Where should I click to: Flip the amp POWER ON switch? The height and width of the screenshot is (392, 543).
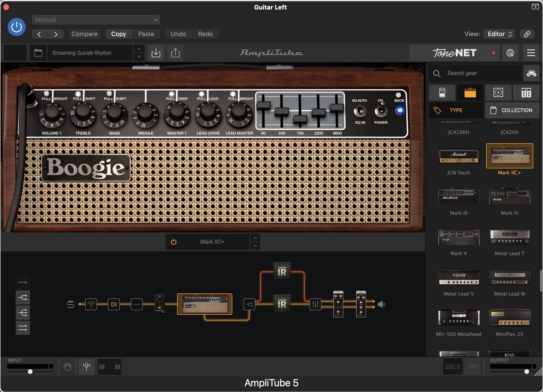[x=381, y=110]
